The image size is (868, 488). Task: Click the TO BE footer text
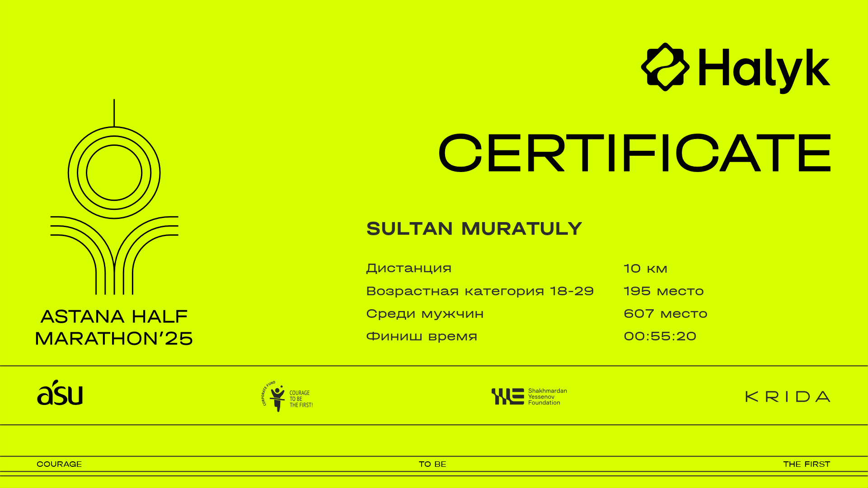[x=432, y=464]
